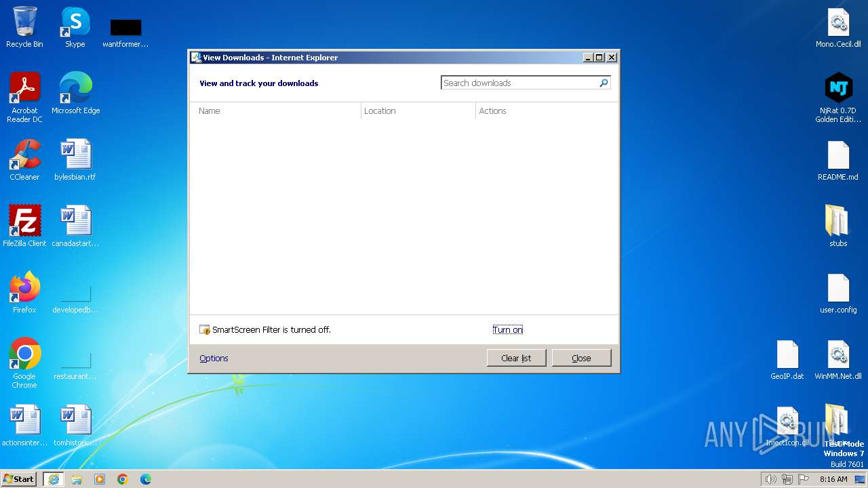Open the Recycle Bin desktop icon

[24, 27]
